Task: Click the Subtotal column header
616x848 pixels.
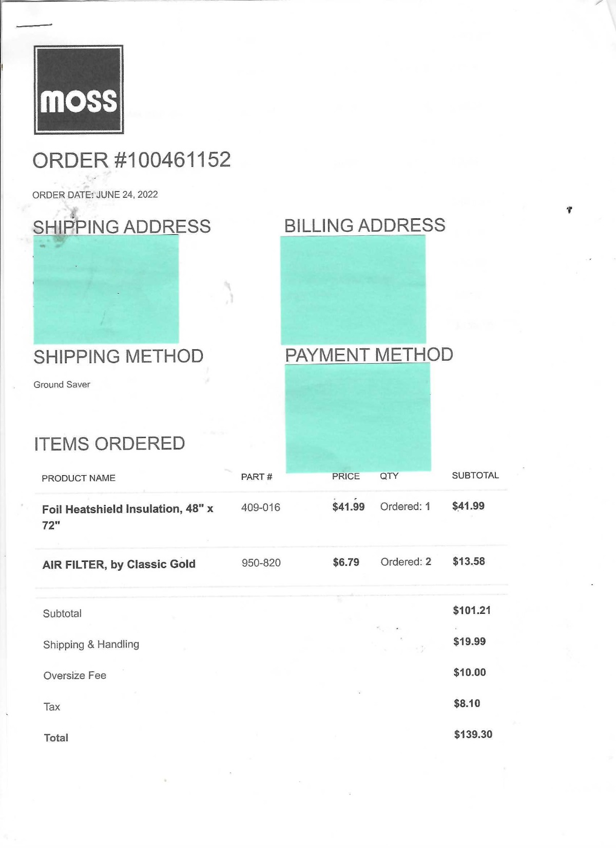Action: [x=475, y=476]
